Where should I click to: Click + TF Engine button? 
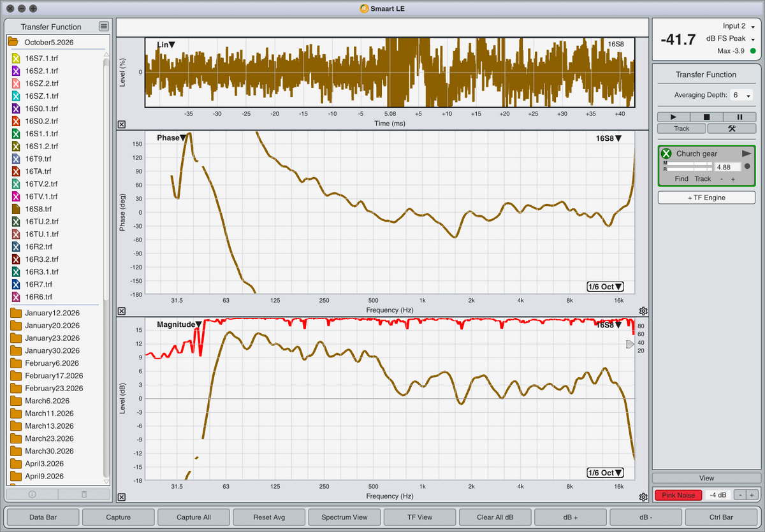point(706,198)
